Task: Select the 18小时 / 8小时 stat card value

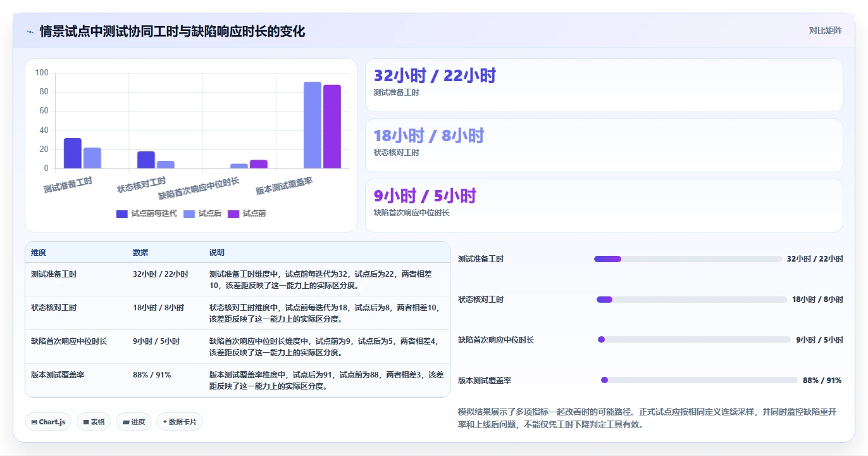Action: point(428,136)
